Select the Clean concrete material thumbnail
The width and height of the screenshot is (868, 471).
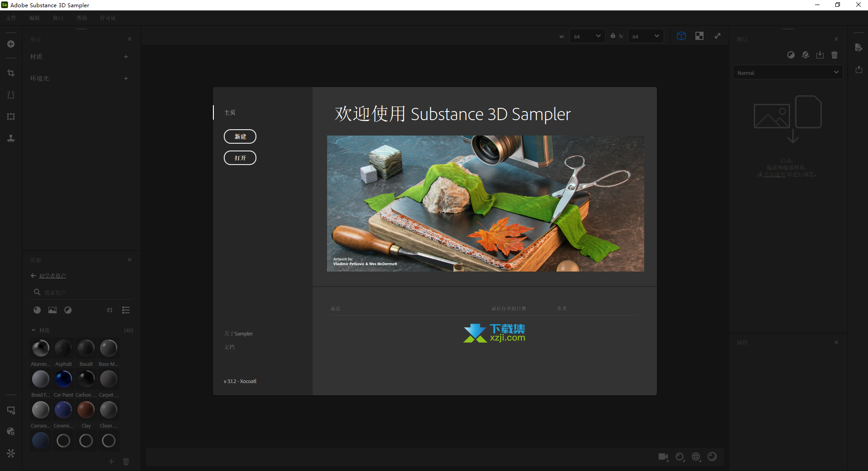coord(109,410)
